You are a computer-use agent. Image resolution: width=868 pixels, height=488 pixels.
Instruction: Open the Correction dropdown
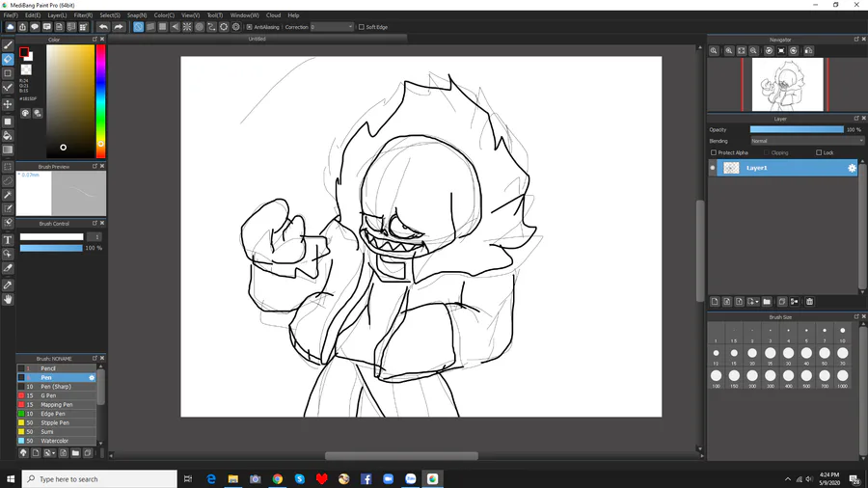332,27
